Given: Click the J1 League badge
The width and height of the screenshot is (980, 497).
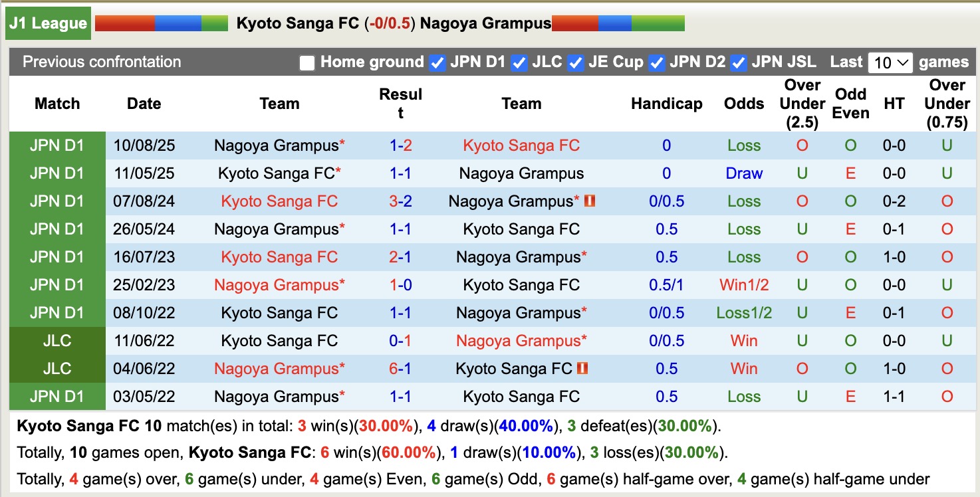Looking at the screenshot, I should tap(47, 23).
